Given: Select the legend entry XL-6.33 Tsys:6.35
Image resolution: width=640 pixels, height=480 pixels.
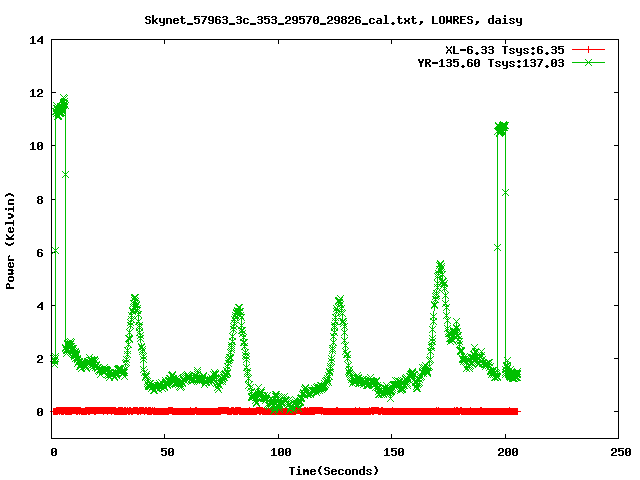Looking at the screenshot, I should click(505, 50).
